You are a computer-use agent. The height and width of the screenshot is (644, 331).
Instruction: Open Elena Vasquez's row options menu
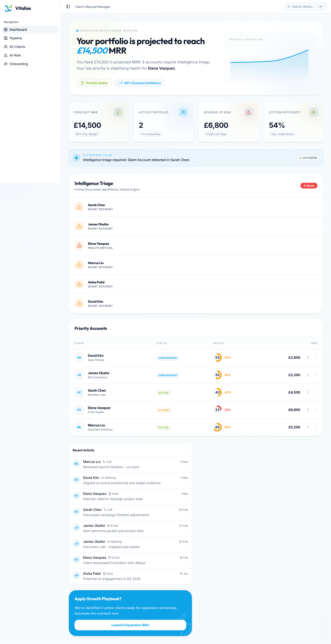coord(308,410)
